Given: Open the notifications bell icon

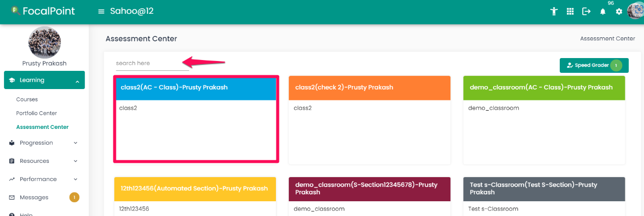Looking at the screenshot, I should [603, 12].
